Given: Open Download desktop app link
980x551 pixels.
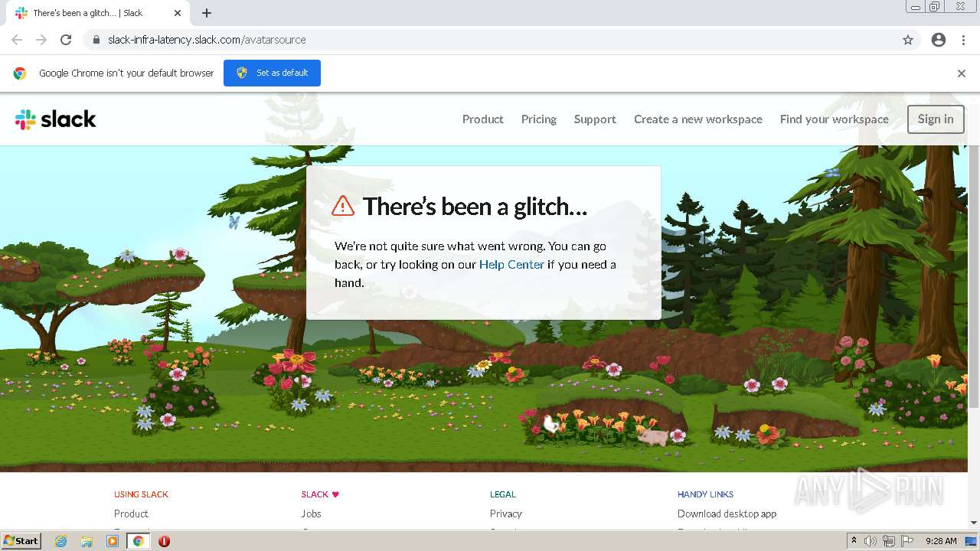Looking at the screenshot, I should tap(727, 514).
